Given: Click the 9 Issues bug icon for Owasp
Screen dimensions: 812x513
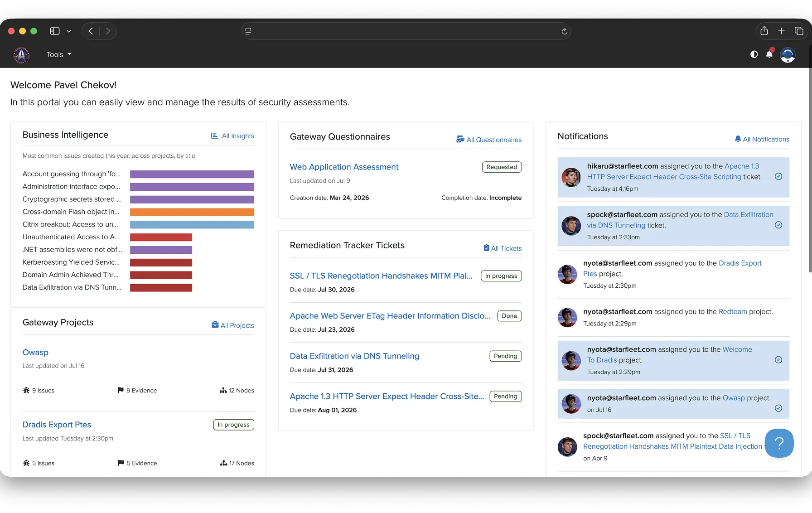Looking at the screenshot, I should [26, 391].
